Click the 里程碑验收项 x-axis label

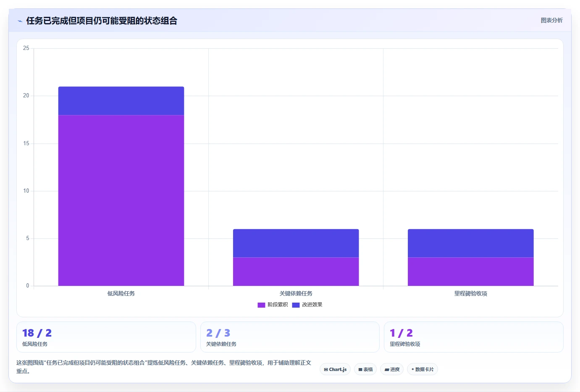470,293
